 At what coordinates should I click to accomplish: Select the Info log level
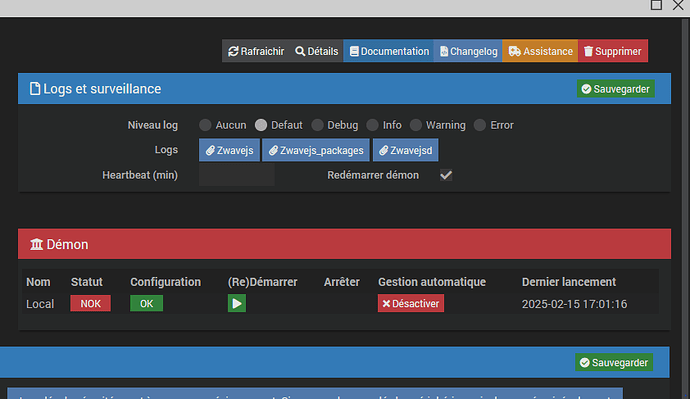tap(372, 125)
